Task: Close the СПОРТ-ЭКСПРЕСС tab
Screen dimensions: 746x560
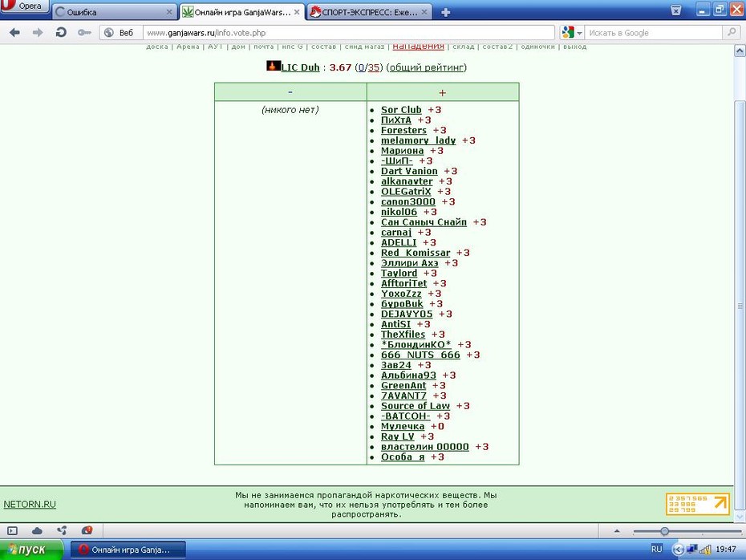Action: coord(425,12)
